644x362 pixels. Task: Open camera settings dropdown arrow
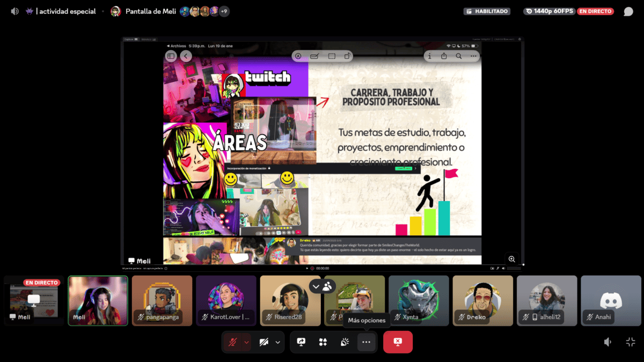pyautogui.click(x=277, y=342)
